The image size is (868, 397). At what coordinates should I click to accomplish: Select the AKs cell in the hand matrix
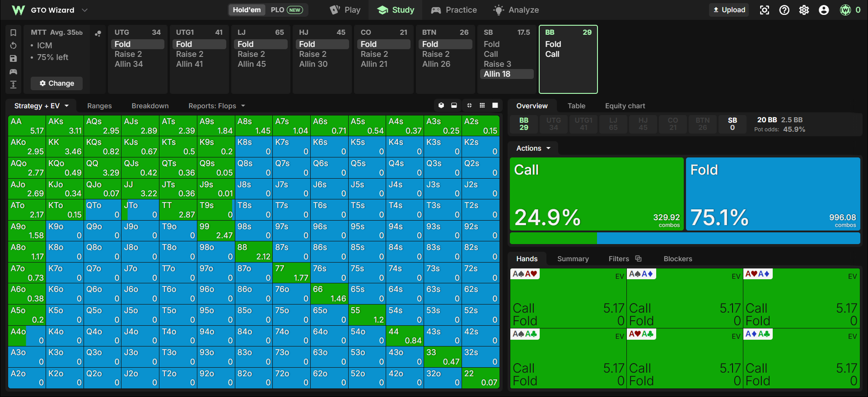coord(65,126)
